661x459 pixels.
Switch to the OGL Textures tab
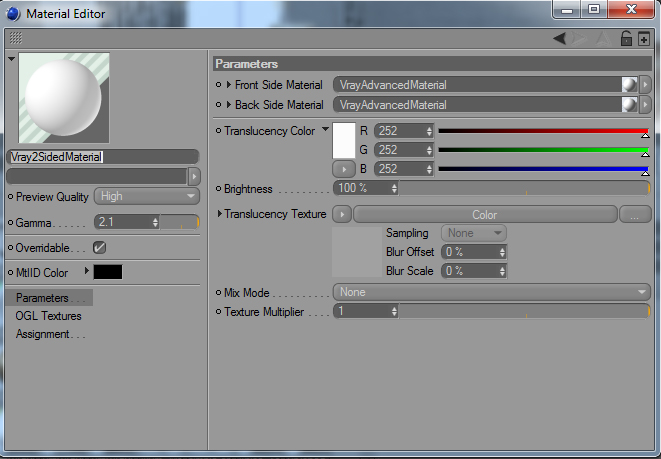(x=48, y=316)
